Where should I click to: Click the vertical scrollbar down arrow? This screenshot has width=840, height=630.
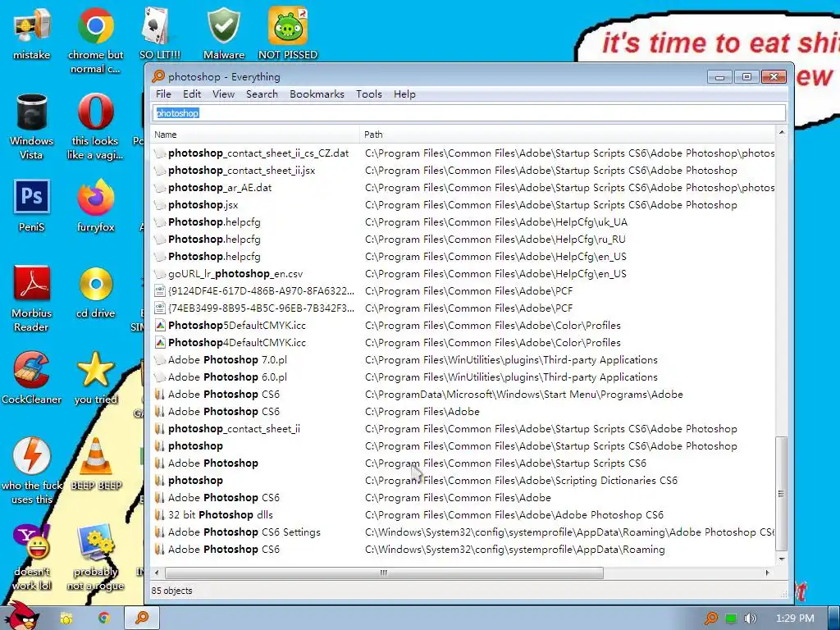point(782,559)
